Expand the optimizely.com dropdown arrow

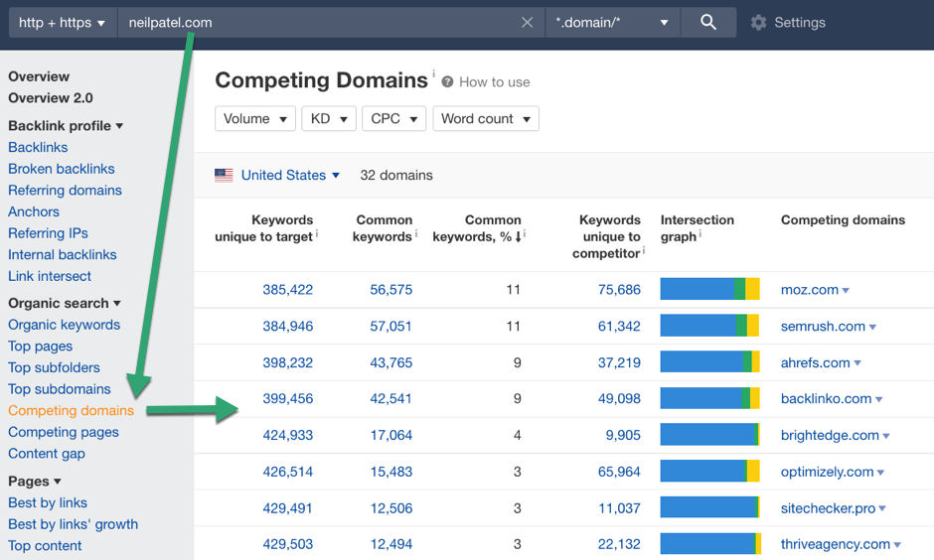880,473
